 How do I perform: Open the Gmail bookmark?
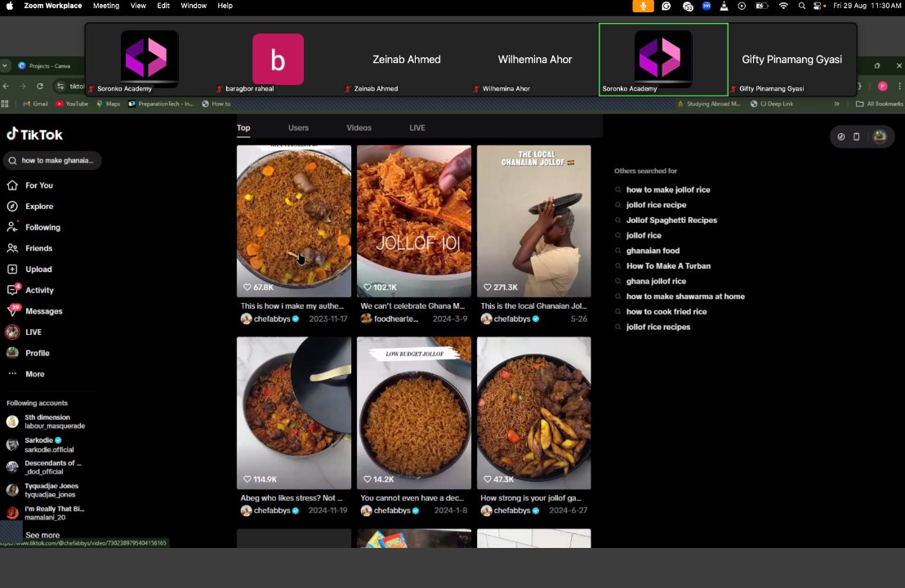click(x=35, y=104)
